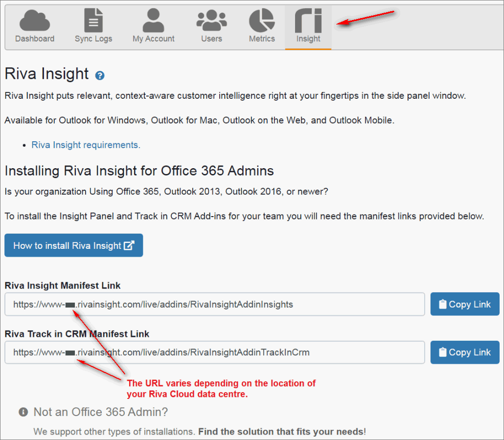Screen dimensions: 504x440
Task: Switch to the My Account tab label
Action: [x=153, y=39]
